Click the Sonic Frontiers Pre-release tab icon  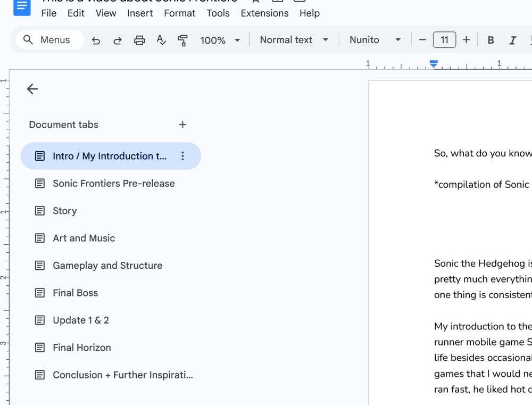pyautogui.click(x=40, y=183)
